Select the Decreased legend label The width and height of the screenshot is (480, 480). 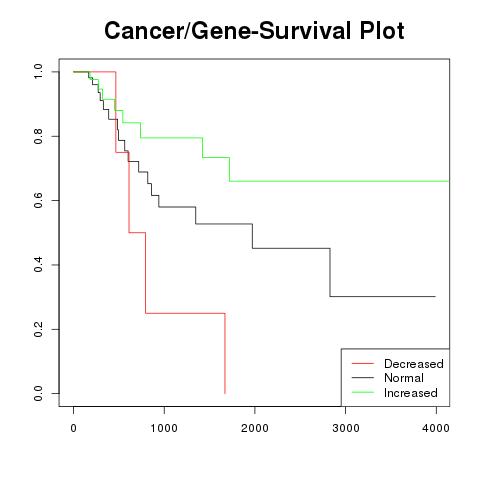pos(414,364)
